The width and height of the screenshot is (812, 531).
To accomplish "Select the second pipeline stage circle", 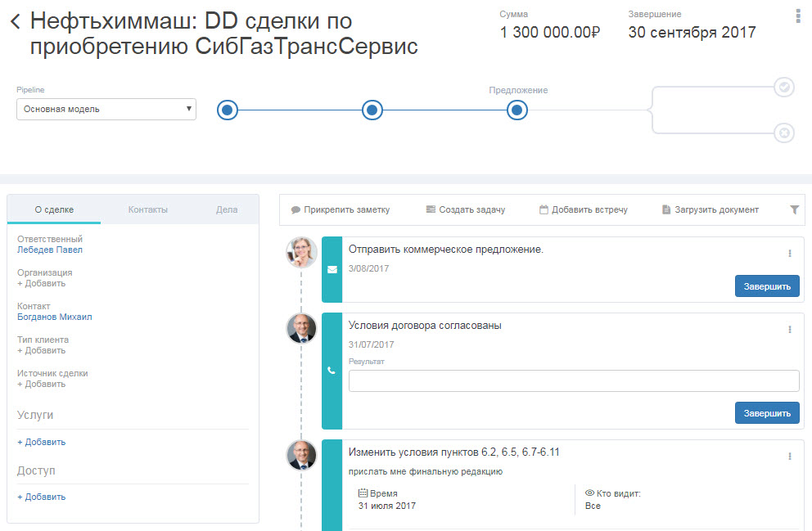I will pyautogui.click(x=372, y=110).
